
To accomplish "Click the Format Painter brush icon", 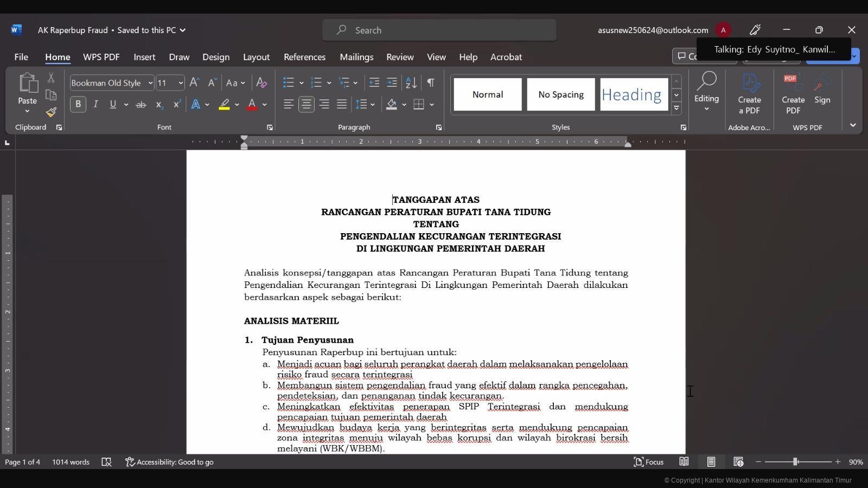I will point(51,112).
